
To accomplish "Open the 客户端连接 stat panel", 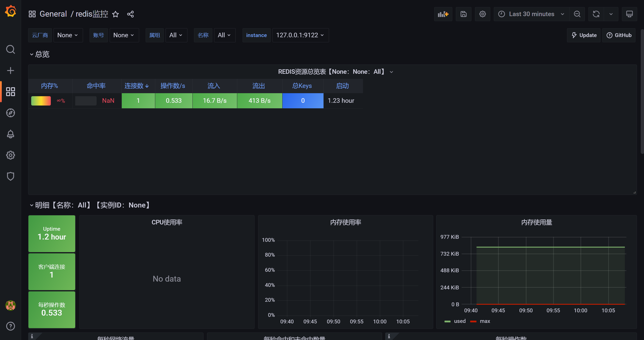I will coord(52,272).
